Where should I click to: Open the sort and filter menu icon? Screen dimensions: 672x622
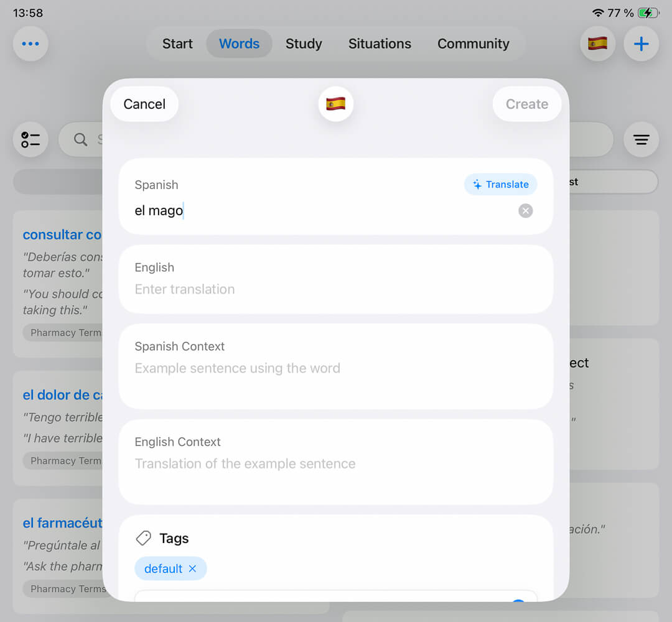click(x=641, y=139)
